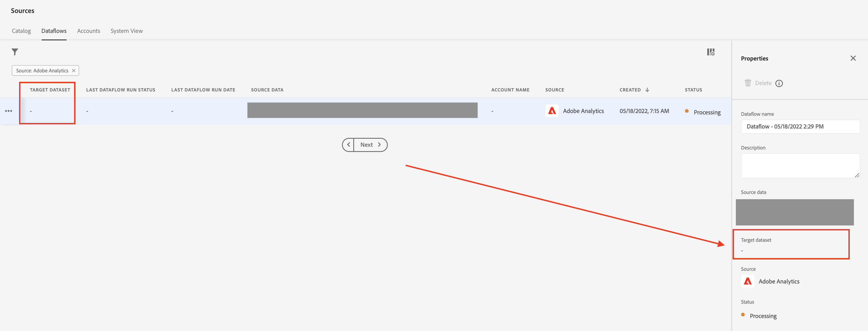The height and width of the screenshot is (331, 868).
Task: Click the Delete trash icon
Action: (x=748, y=83)
